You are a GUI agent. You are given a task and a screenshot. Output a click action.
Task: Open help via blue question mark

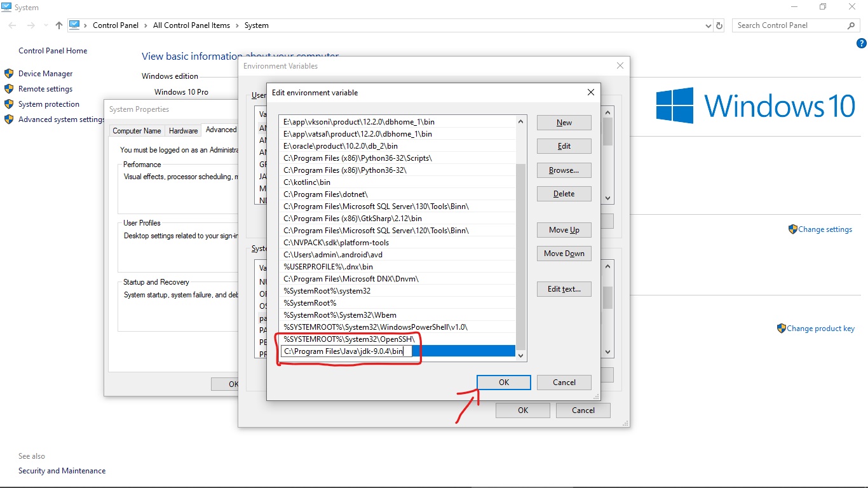tap(862, 43)
